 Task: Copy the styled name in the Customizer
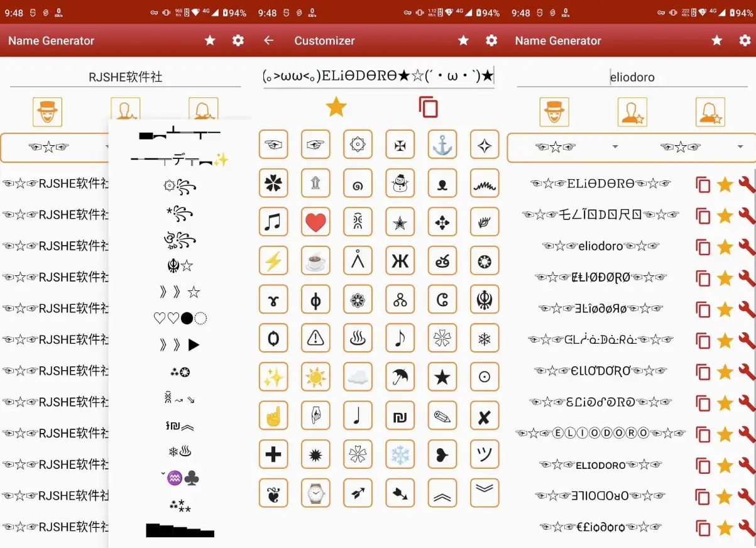(x=429, y=107)
